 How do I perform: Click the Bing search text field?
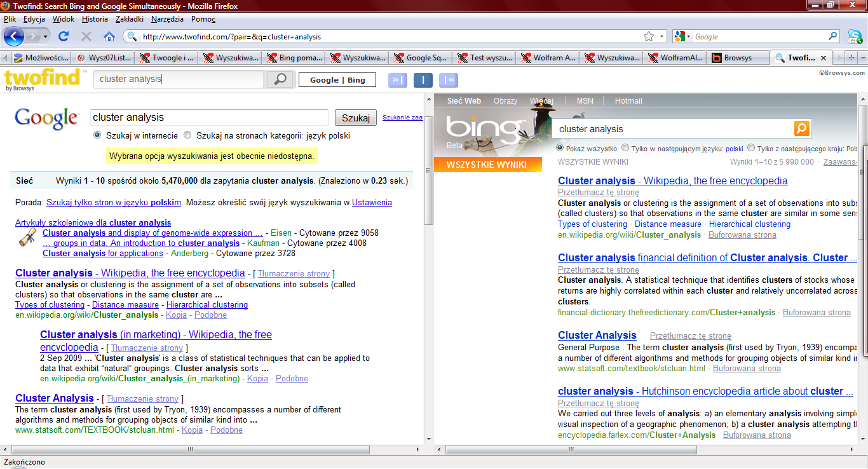[x=672, y=128]
